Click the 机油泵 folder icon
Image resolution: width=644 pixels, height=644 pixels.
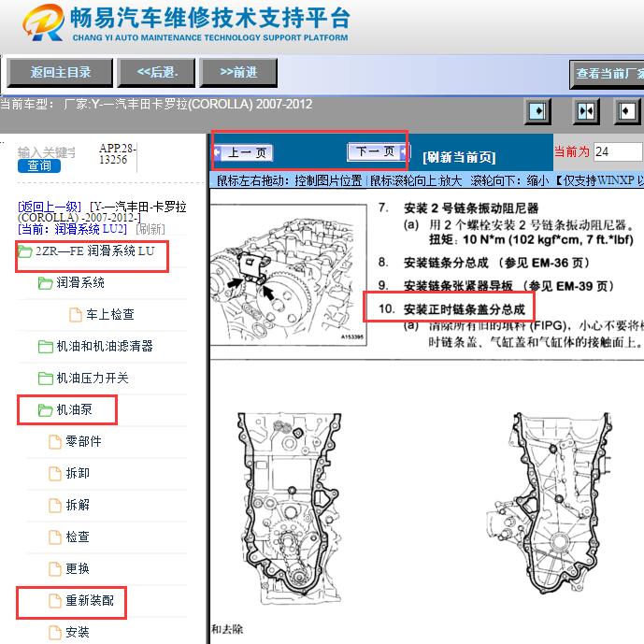(45, 410)
